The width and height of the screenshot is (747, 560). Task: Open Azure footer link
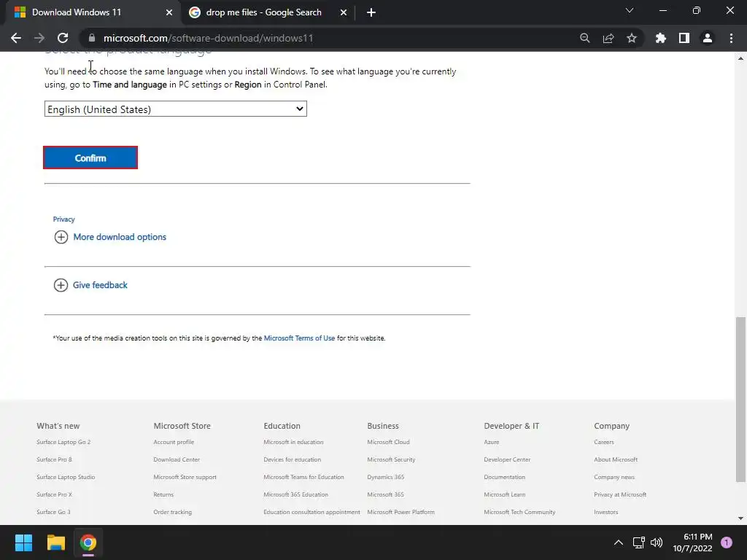(491, 442)
